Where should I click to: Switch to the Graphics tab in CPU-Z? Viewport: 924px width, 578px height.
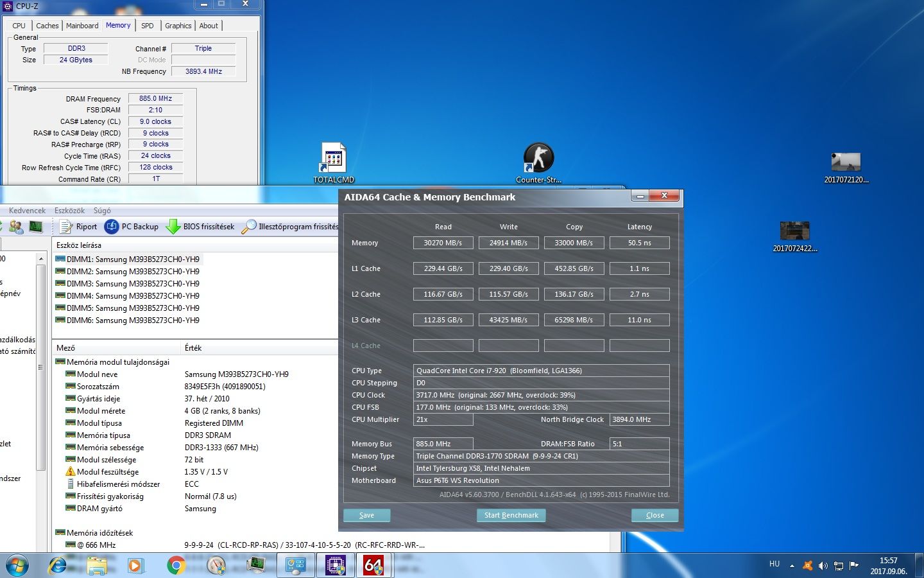click(x=178, y=26)
